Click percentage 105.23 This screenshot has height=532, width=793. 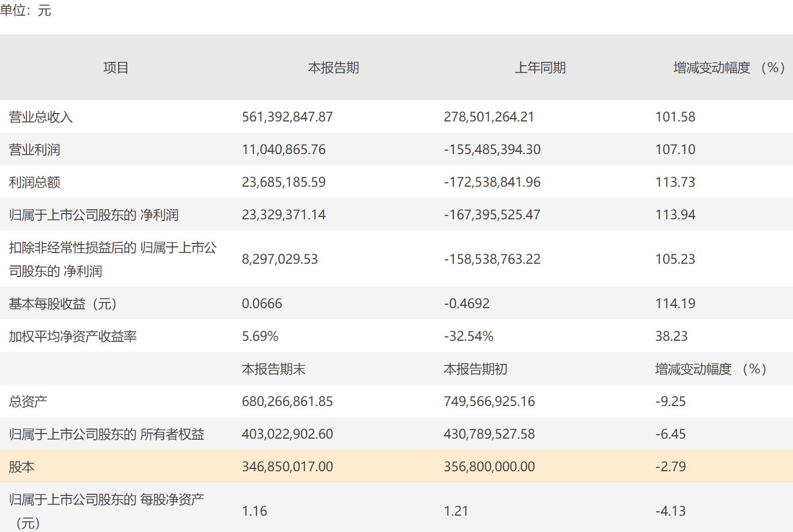[x=675, y=259]
